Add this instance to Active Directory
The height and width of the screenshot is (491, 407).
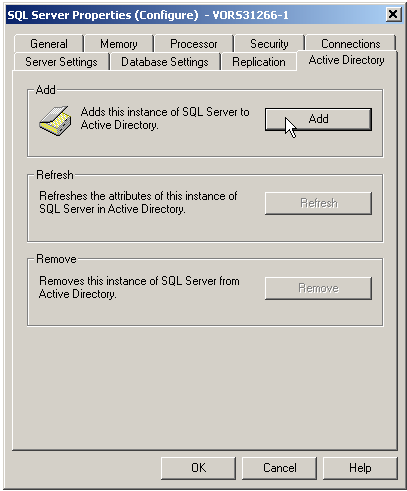point(318,119)
